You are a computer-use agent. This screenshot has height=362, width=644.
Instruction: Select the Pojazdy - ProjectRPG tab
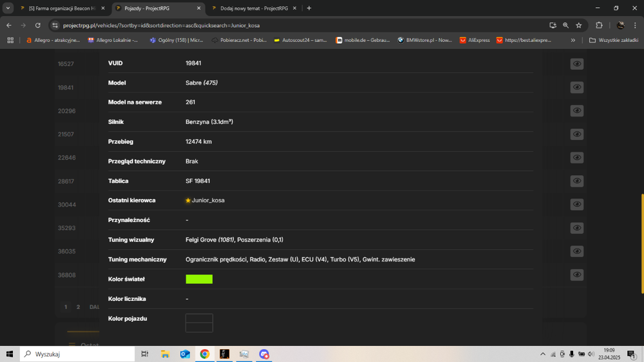pyautogui.click(x=158, y=8)
